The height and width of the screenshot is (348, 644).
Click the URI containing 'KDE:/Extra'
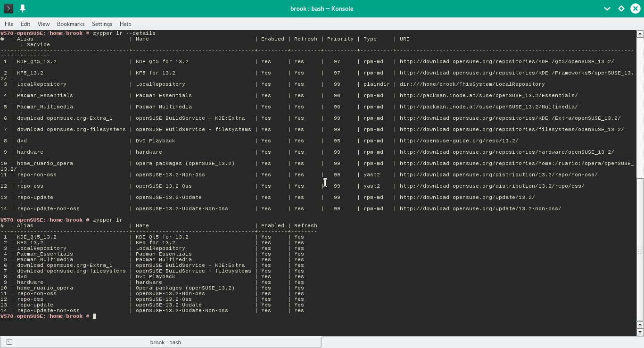(x=510, y=118)
